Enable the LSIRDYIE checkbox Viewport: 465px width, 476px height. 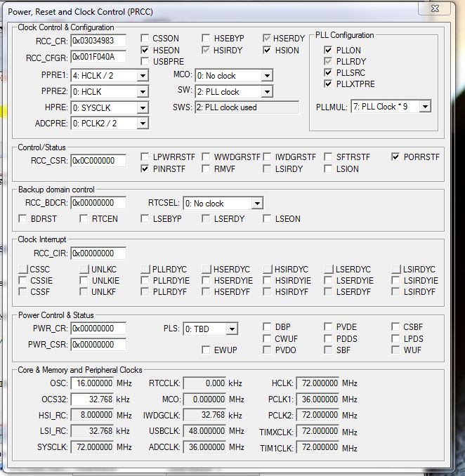tap(395, 280)
